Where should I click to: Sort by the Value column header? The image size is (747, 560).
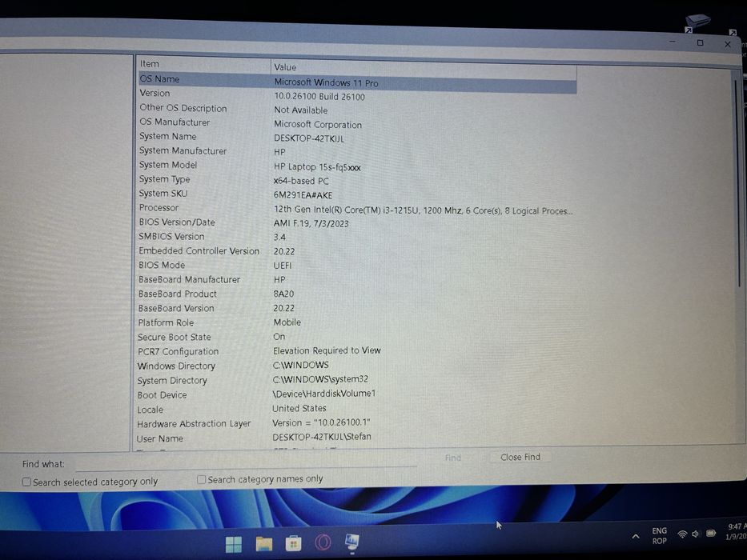[424, 68]
